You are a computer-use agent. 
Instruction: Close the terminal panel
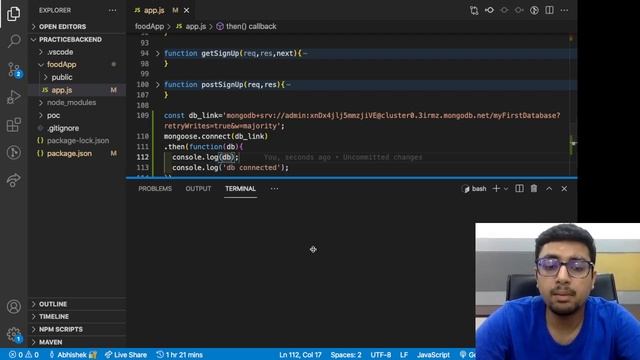pos(564,189)
